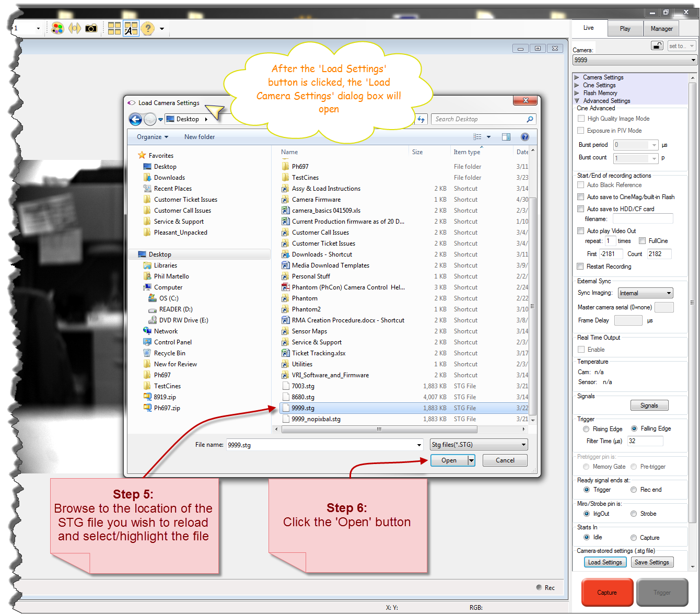Switch to the Play tab
The width and height of the screenshot is (700, 614).
point(625,28)
